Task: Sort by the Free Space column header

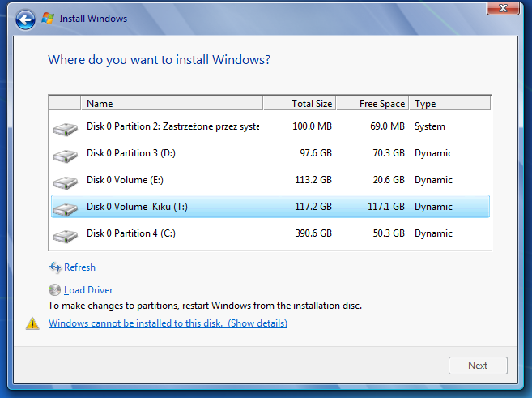Action: click(372, 103)
